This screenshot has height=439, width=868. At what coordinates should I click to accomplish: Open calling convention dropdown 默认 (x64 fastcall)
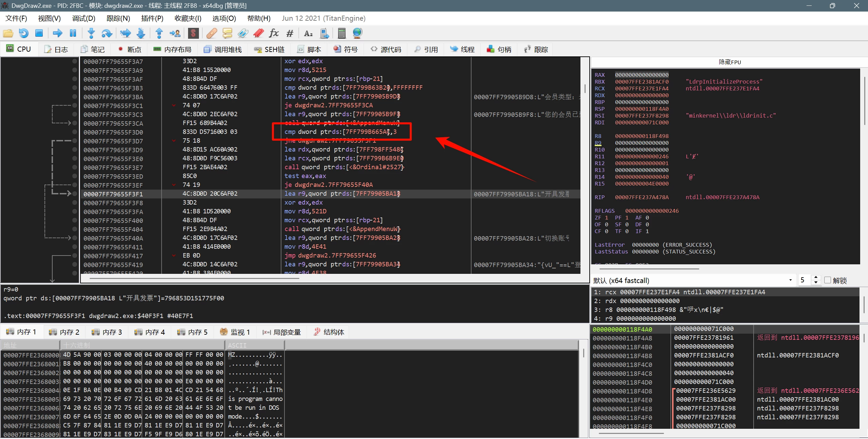click(692, 280)
